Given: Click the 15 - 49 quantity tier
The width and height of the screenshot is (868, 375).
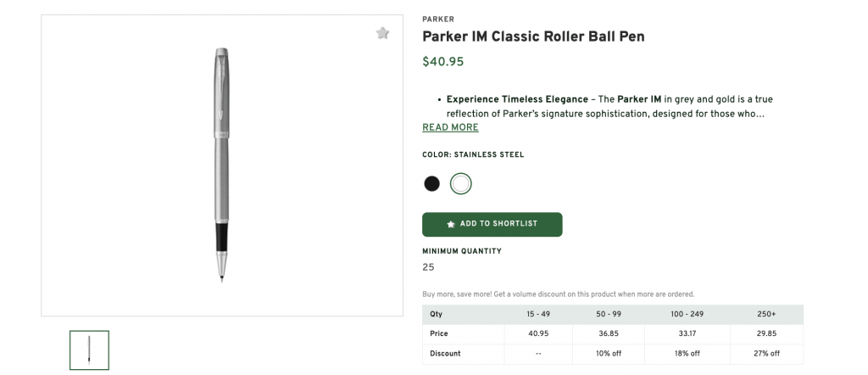Looking at the screenshot, I should click(x=538, y=314).
